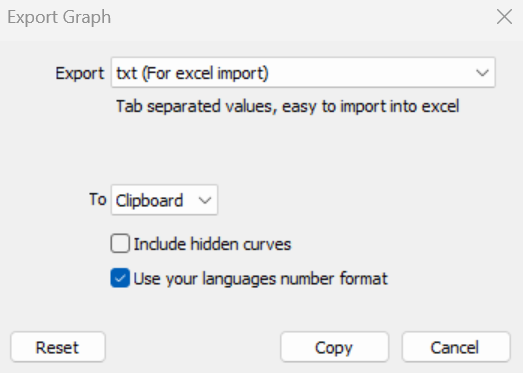Screen dimensions: 523x373
Task: Click the Tab separated values description text
Action: (288, 106)
